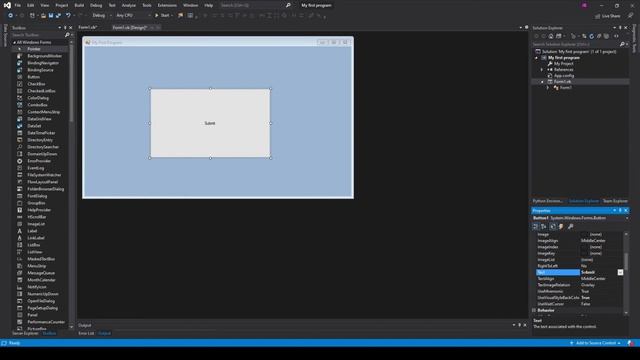Collapse the Form1.vb node
The width and height of the screenshot is (640, 360).
[x=542, y=82]
